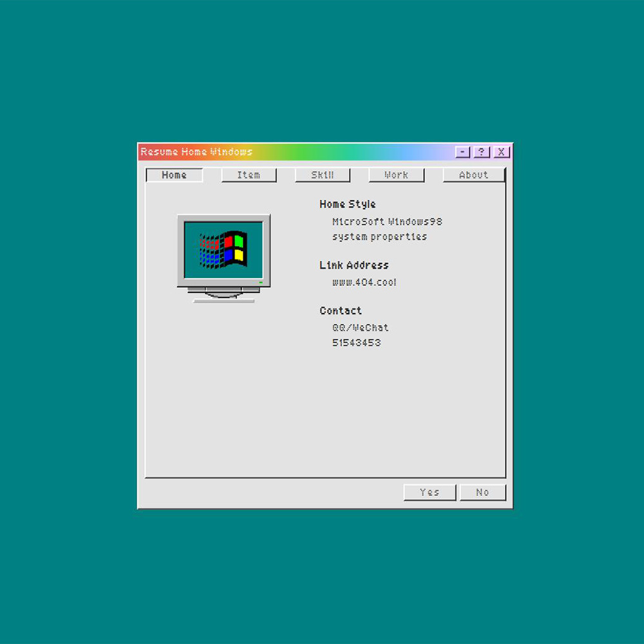Click the Link Address heading
The image size is (644, 644).
point(354,265)
